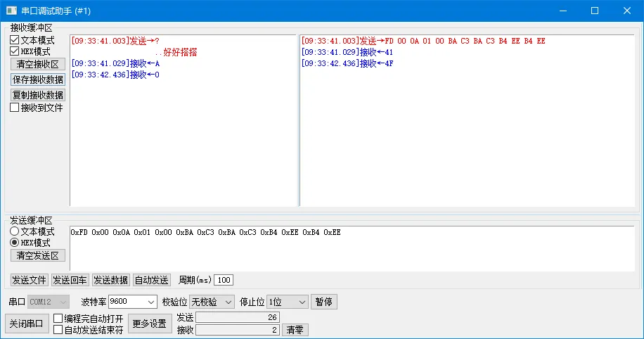Click the 关闭串口 button

click(x=27, y=324)
